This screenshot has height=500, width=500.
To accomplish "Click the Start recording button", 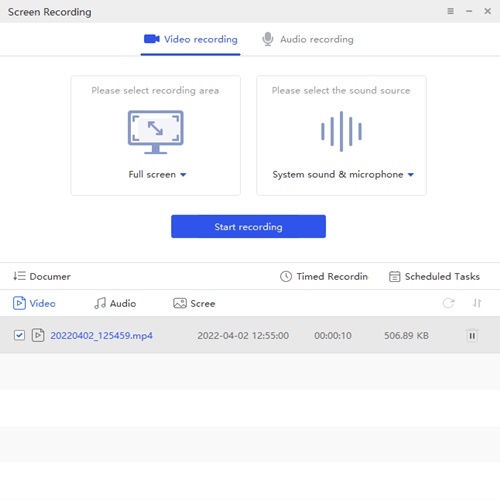I will pyautogui.click(x=248, y=226).
